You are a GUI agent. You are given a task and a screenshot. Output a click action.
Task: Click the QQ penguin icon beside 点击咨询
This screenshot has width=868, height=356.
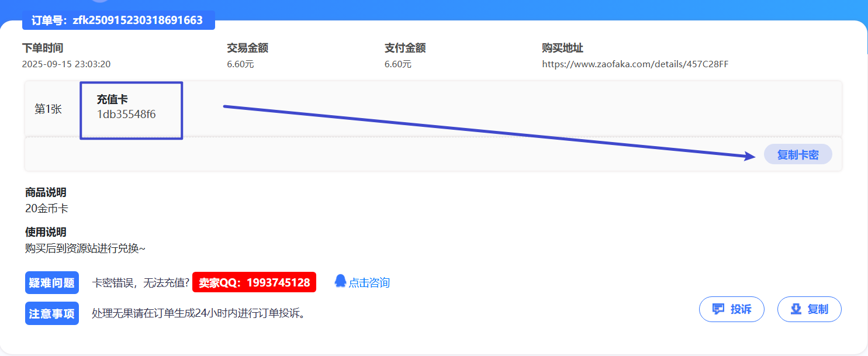(340, 281)
